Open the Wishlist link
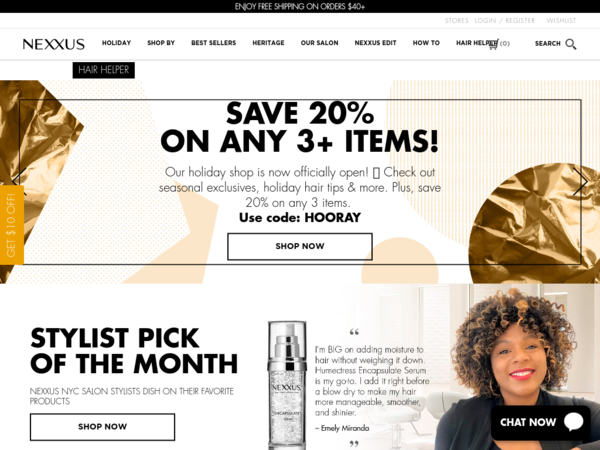The image size is (600, 450). pyautogui.click(x=561, y=21)
